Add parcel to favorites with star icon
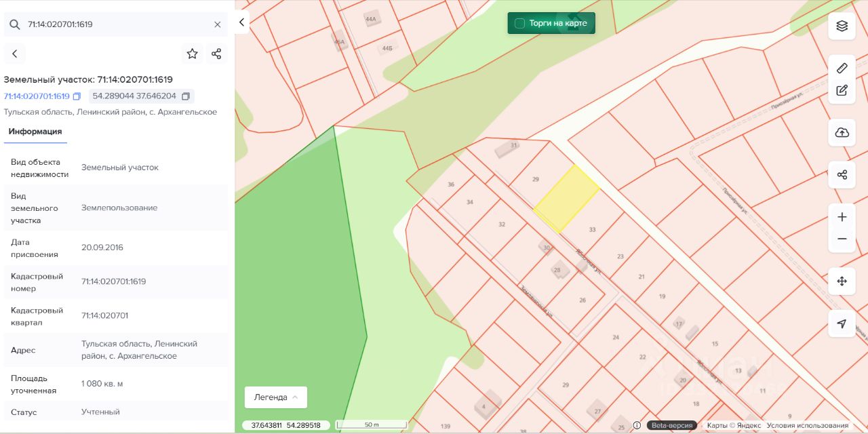Image resolution: width=868 pixels, height=434 pixels. coord(193,54)
